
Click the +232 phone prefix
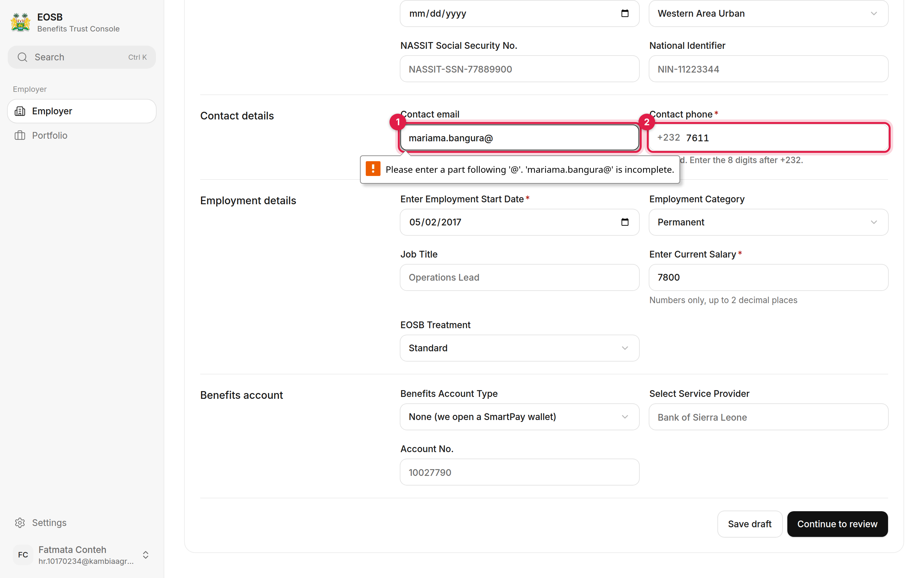pyautogui.click(x=669, y=138)
